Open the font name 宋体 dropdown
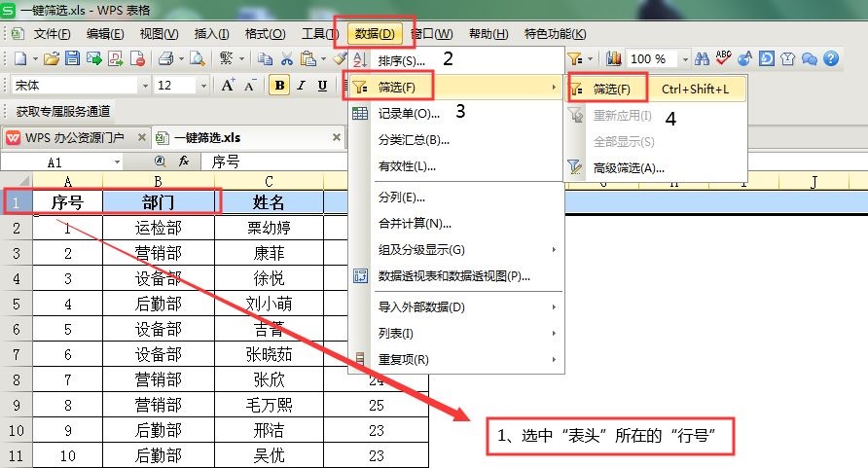Viewport: 868px width, 468px height. 145,86
